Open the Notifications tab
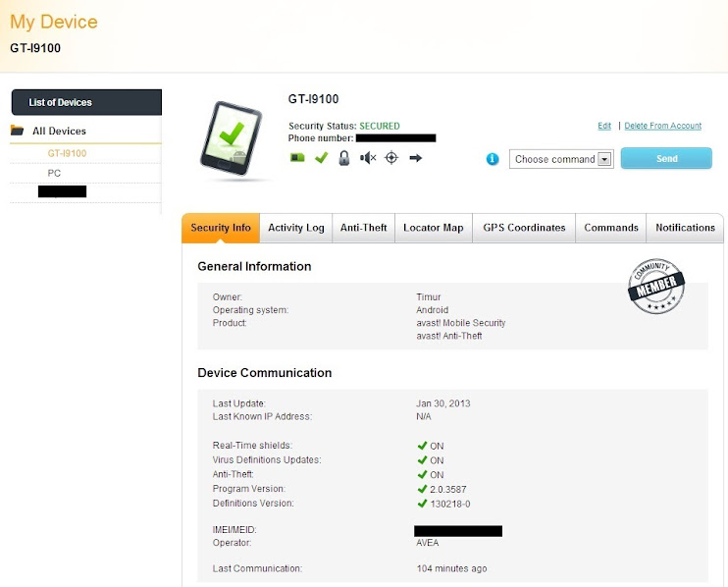Image resolution: width=728 pixels, height=587 pixels. [685, 228]
